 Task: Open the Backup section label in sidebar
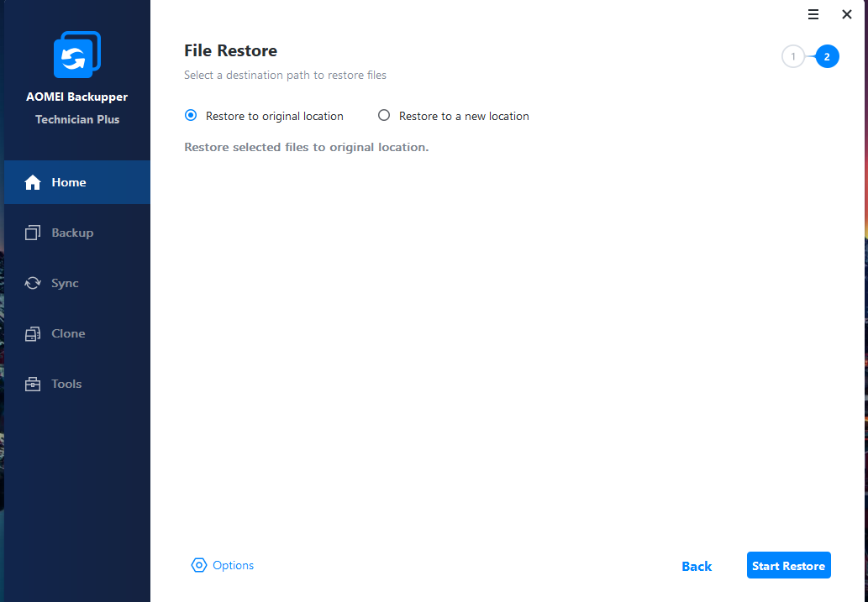[72, 233]
